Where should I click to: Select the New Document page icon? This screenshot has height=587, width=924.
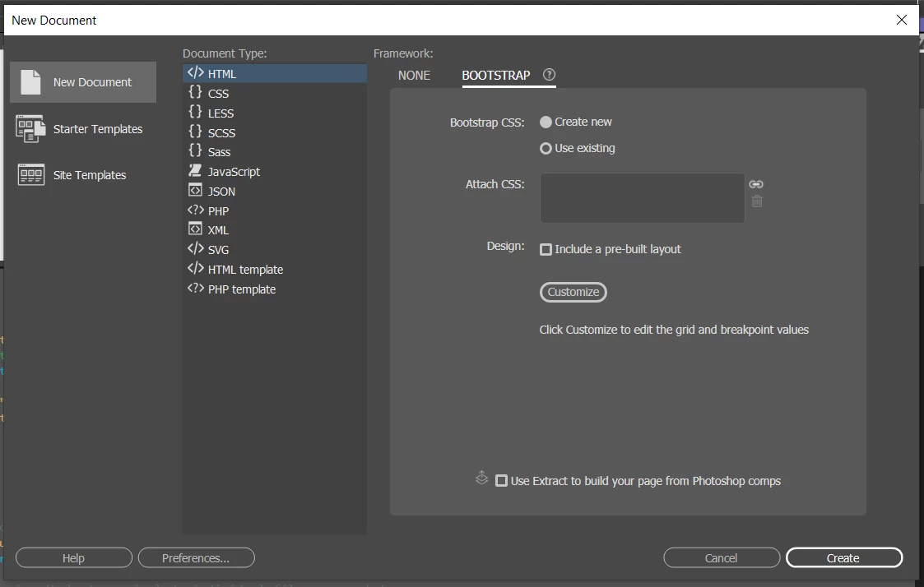pos(30,82)
